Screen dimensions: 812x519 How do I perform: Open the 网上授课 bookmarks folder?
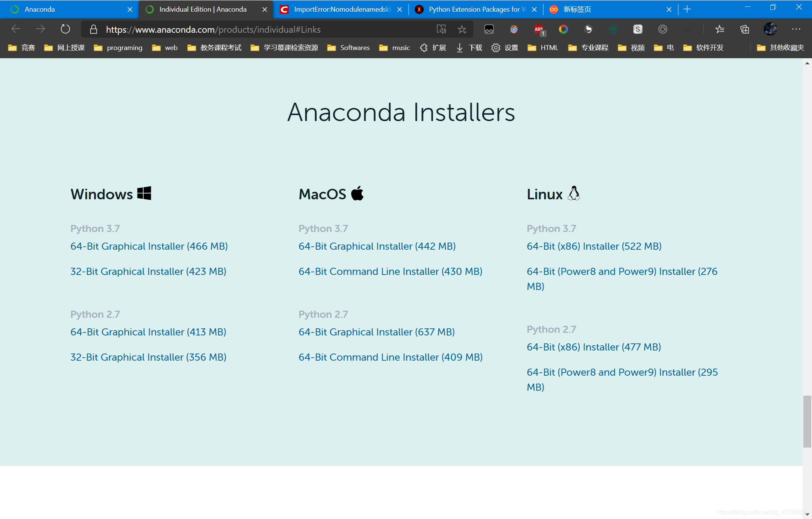point(64,48)
